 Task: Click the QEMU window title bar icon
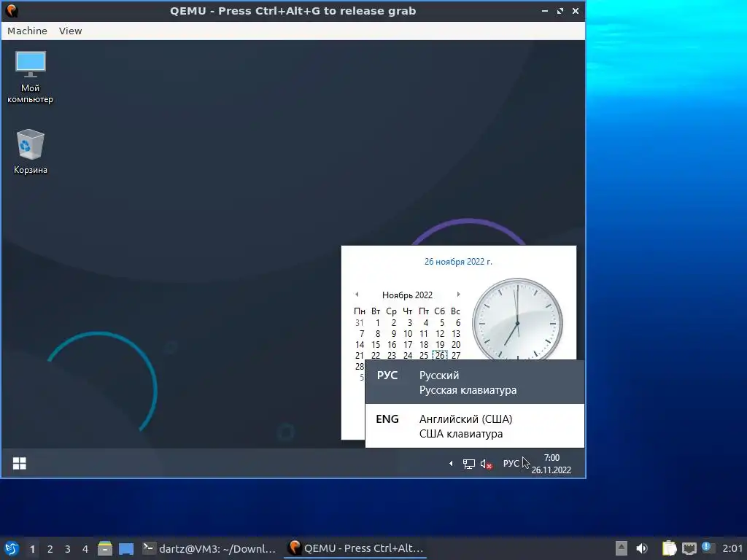click(x=12, y=10)
